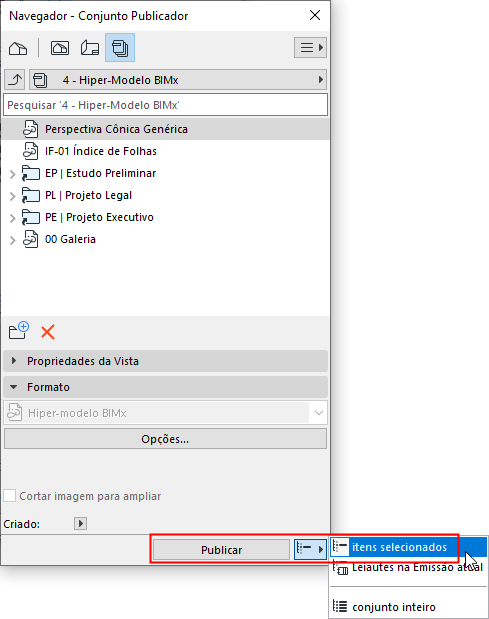Switch to the Layout Book icon
This screenshot has height=619, width=489.
[x=90, y=48]
